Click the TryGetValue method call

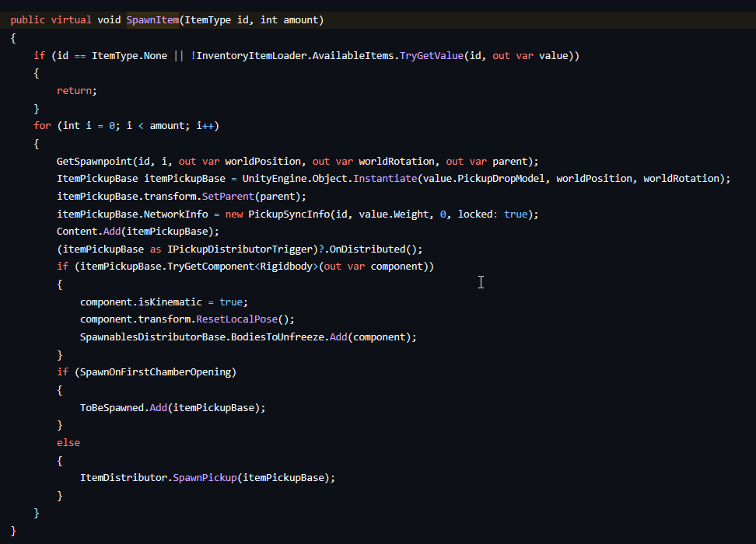pos(432,56)
